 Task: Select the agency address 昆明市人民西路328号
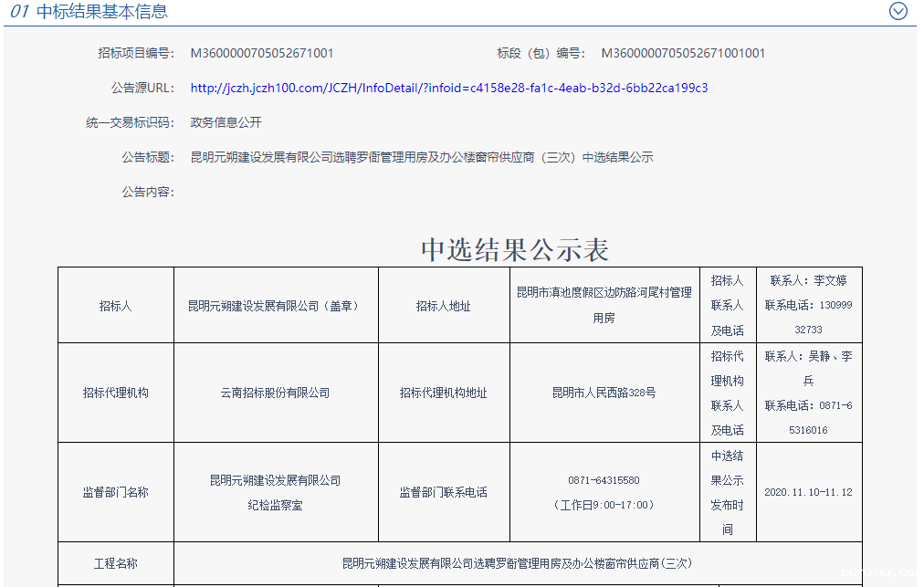pyautogui.click(x=604, y=392)
